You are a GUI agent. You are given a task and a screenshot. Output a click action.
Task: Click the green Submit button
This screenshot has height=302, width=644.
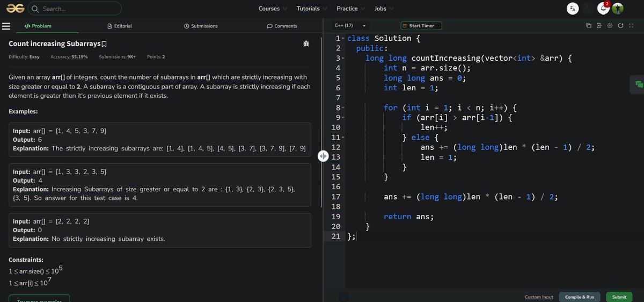(619, 297)
